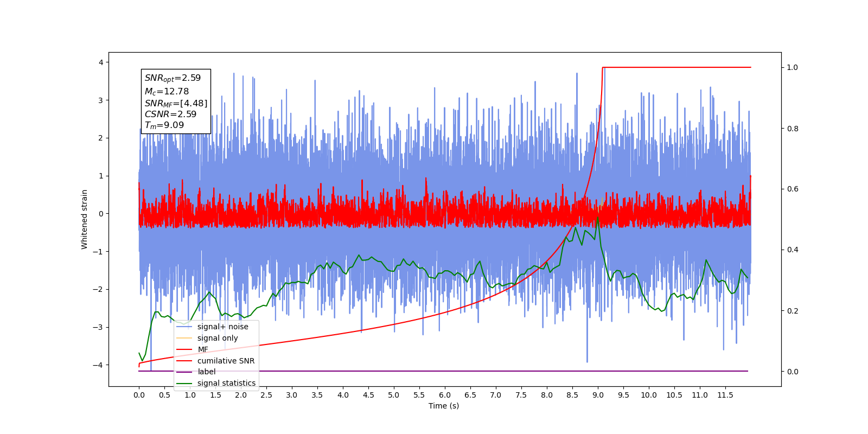Click x-axis tick label 5.0
Viewport: 868px width, 434px height.
(x=394, y=395)
